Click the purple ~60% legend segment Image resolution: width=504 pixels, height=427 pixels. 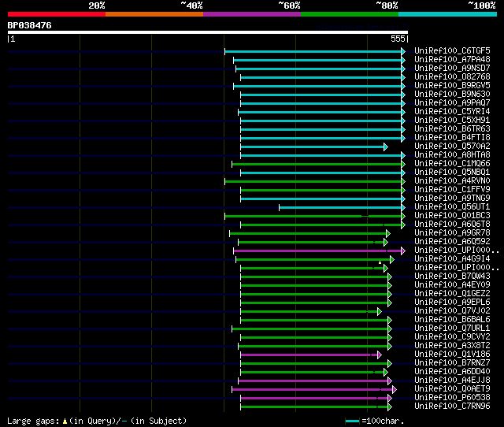252,14
